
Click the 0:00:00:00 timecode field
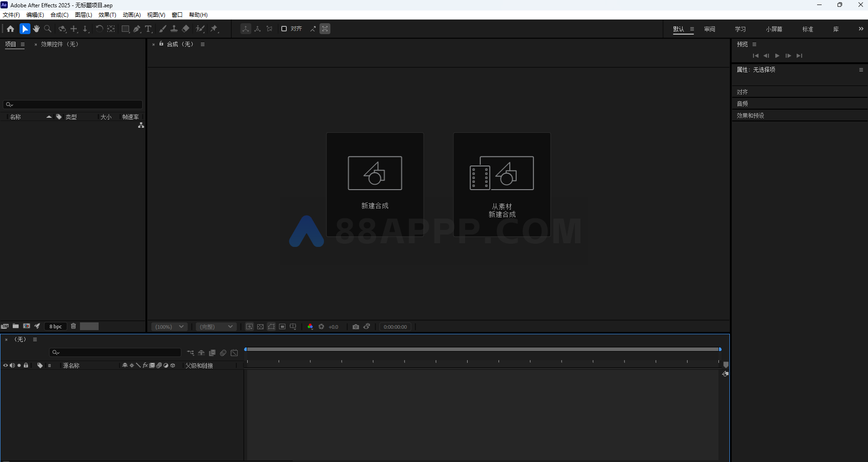click(395, 327)
